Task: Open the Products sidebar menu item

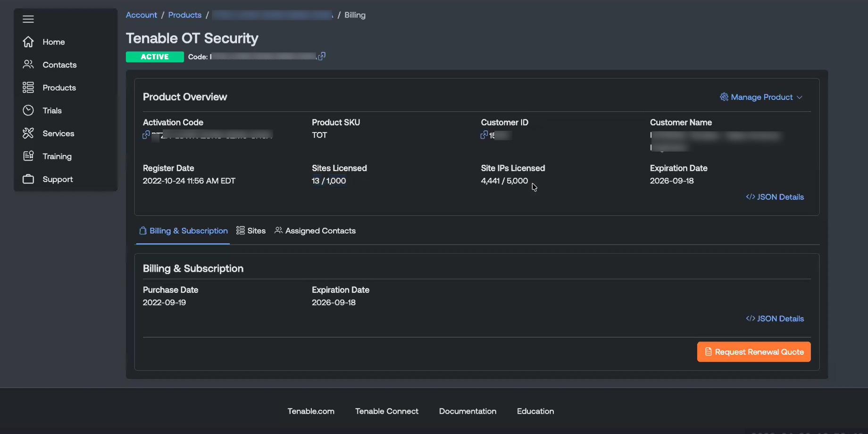Action: [66, 87]
